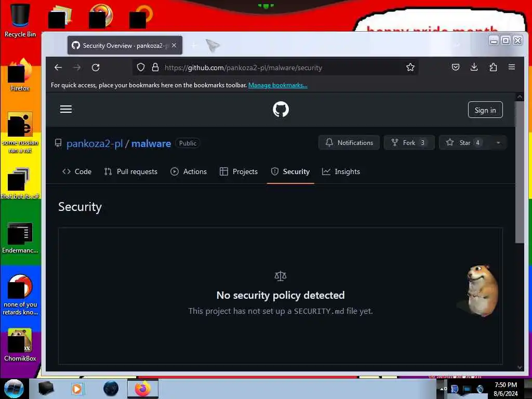Open a new tab with plus button
The width and height of the screenshot is (532, 399).
tap(194, 45)
